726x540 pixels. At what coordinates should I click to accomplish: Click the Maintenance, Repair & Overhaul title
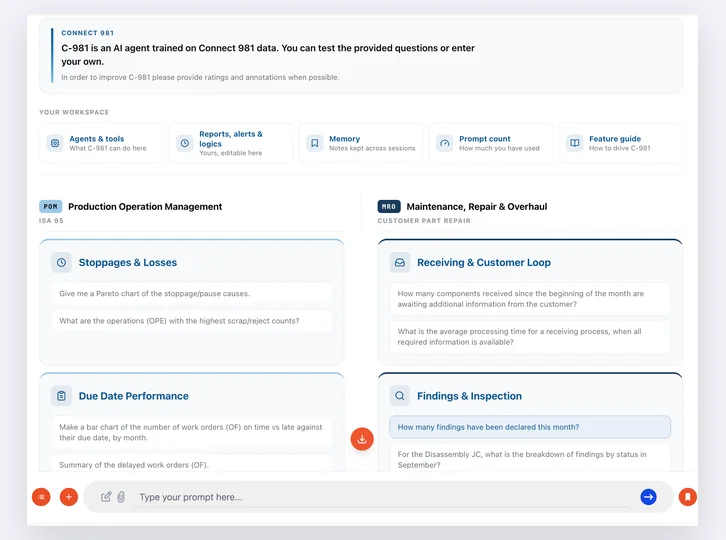477,207
